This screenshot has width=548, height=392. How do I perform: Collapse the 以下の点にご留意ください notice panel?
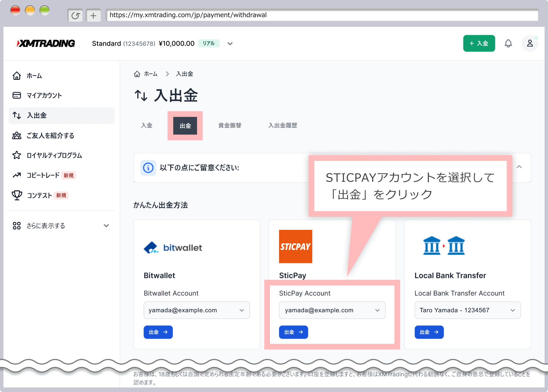[x=519, y=167]
